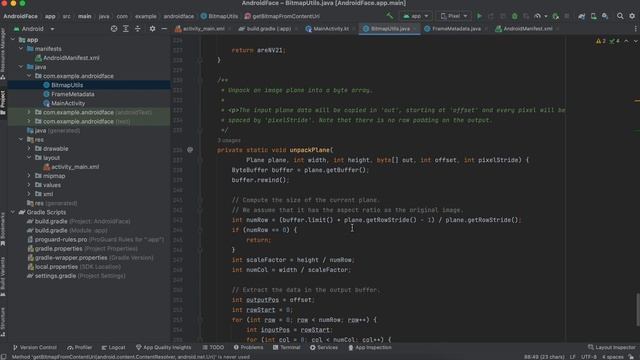Open the editor tabs overflow menu

click(x=636, y=29)
